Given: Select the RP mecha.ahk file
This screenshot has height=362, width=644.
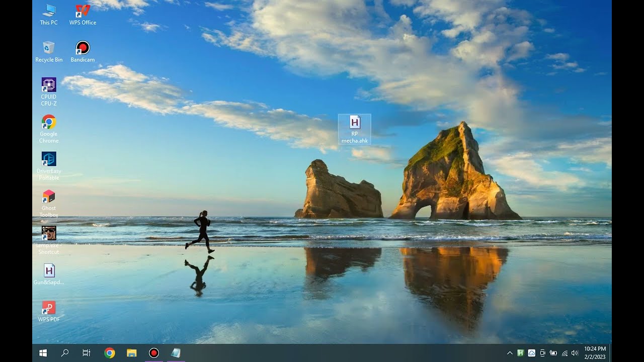Looking at the screenshot, I should 355,129.
